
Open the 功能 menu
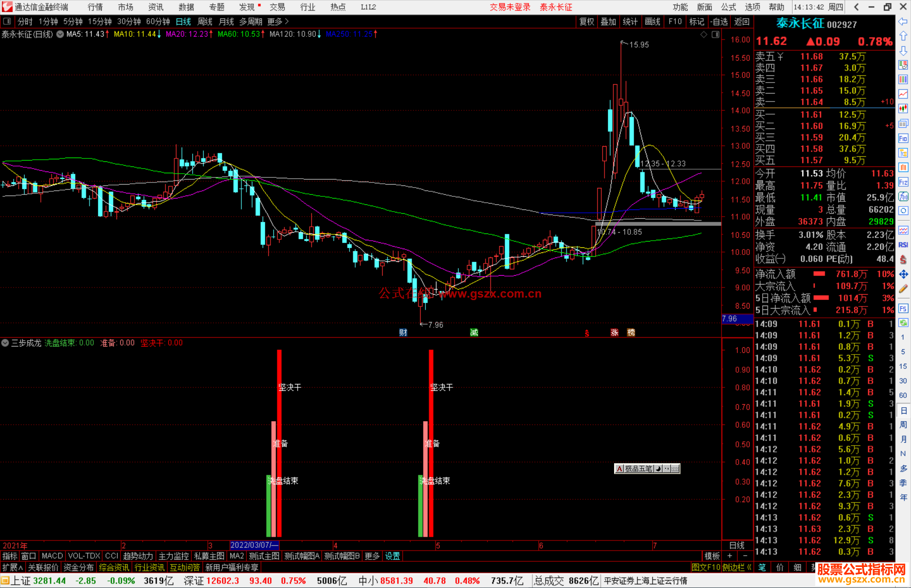680,7
